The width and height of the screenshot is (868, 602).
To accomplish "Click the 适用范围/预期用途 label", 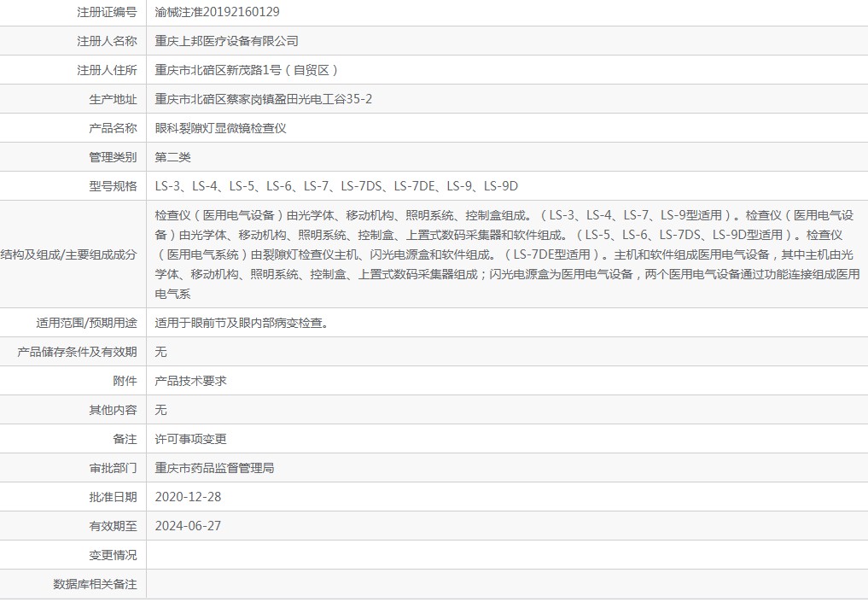I will pyautogui.click(x=86, y=323).
